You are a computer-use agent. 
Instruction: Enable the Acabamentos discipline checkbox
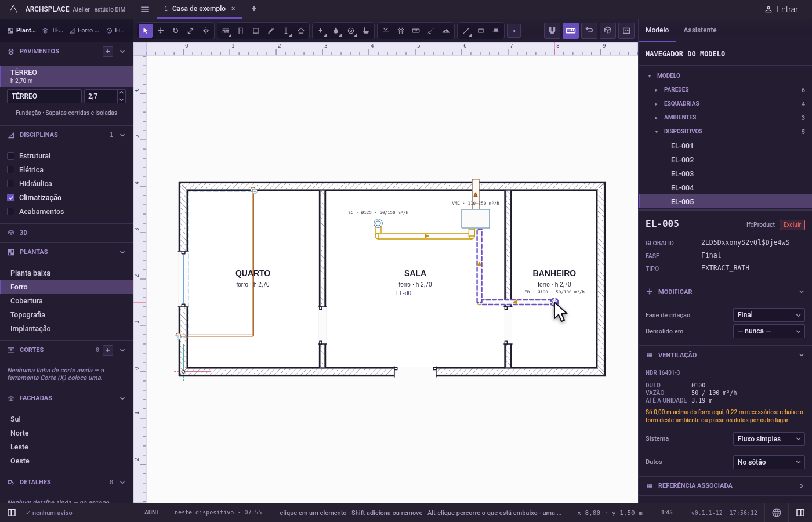[10, 212]
